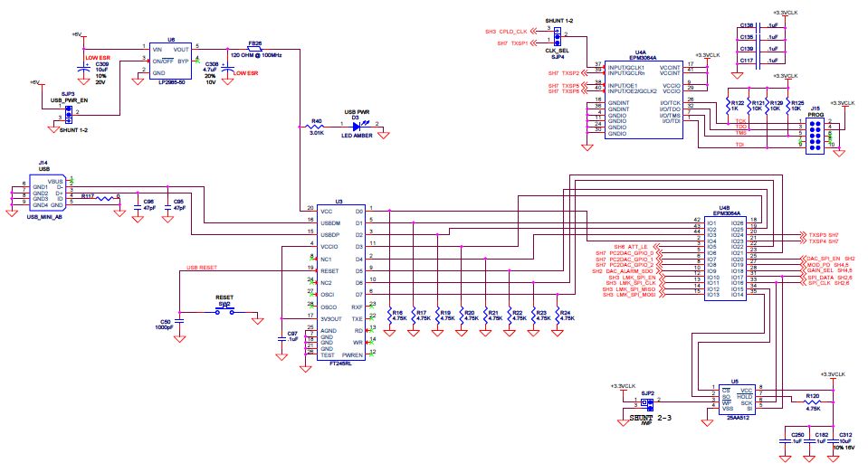Viewport: 868px width, 472px height.
Task: Click the R40 3.01K resistor symbol
Action: (x=317, y=127)
